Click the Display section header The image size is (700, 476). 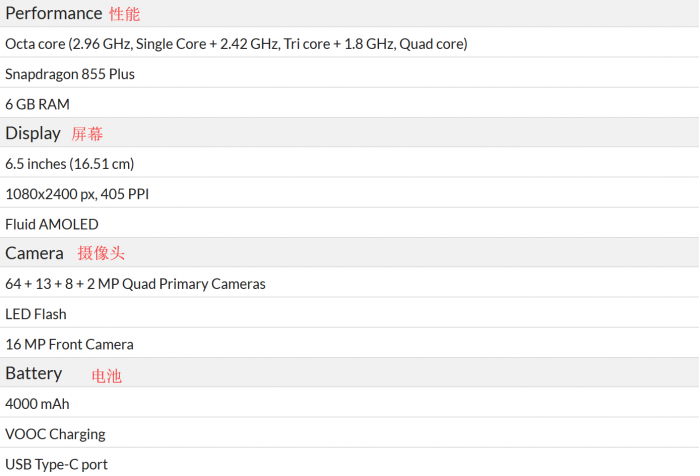[x=34, y=133]
